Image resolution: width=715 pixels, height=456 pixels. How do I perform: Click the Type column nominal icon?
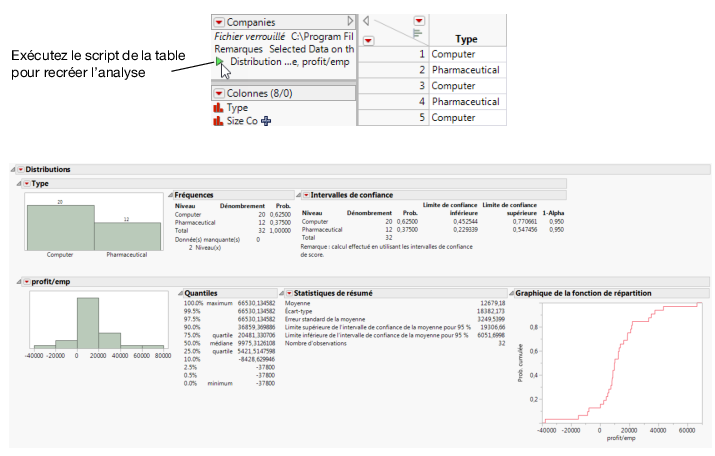[x=218, y=108]
